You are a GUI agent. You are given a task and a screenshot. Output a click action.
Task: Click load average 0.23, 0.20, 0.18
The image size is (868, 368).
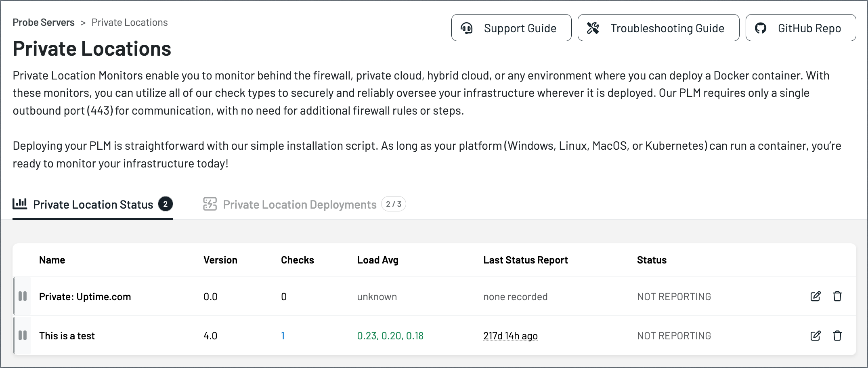point(390,336)
